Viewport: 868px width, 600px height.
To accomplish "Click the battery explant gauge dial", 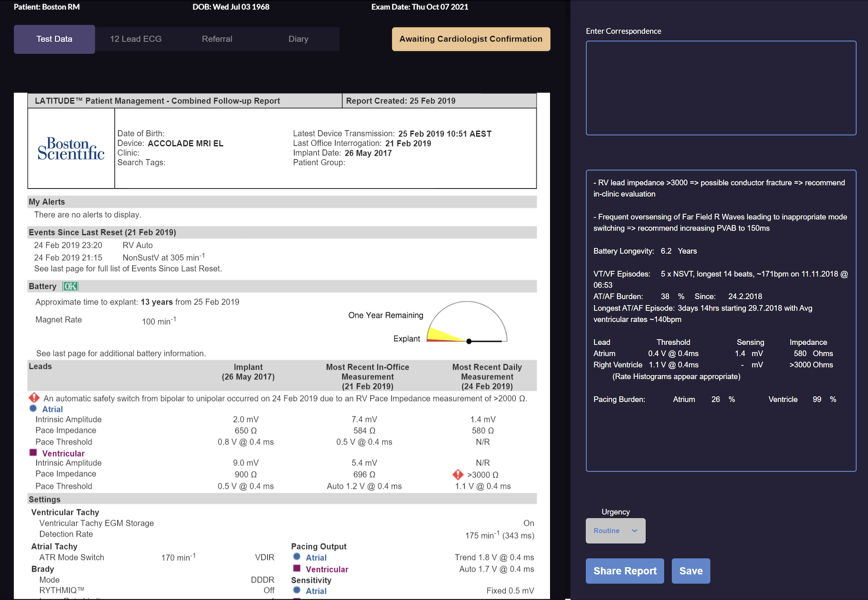I will [x=467, y=322].
